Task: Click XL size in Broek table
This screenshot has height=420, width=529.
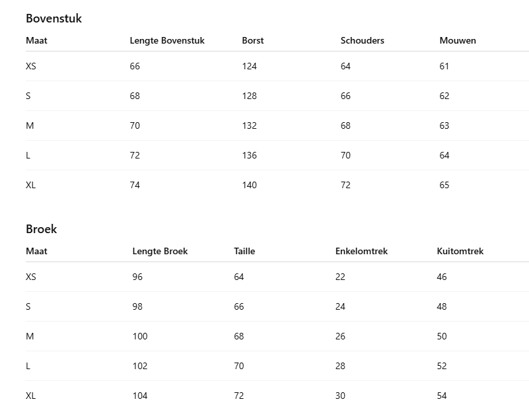Action: (31, 396)
